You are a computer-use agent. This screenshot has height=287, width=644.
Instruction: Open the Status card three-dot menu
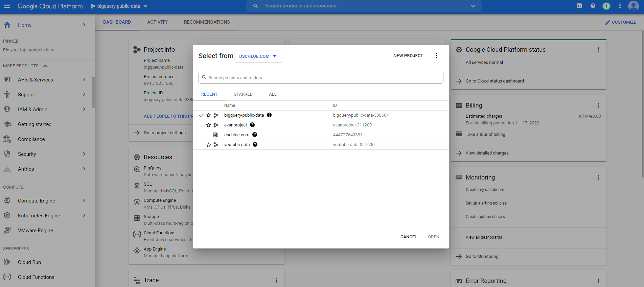pos(598,50)
